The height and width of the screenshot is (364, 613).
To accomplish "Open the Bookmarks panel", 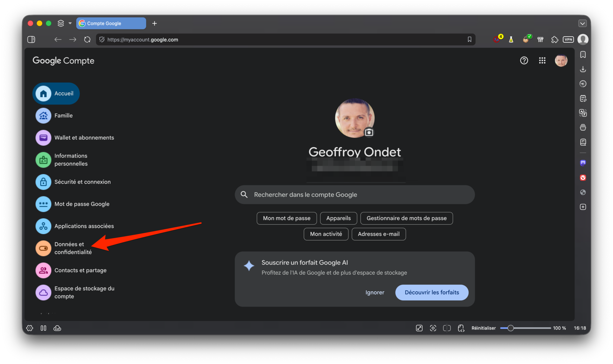I will [583, 55].
